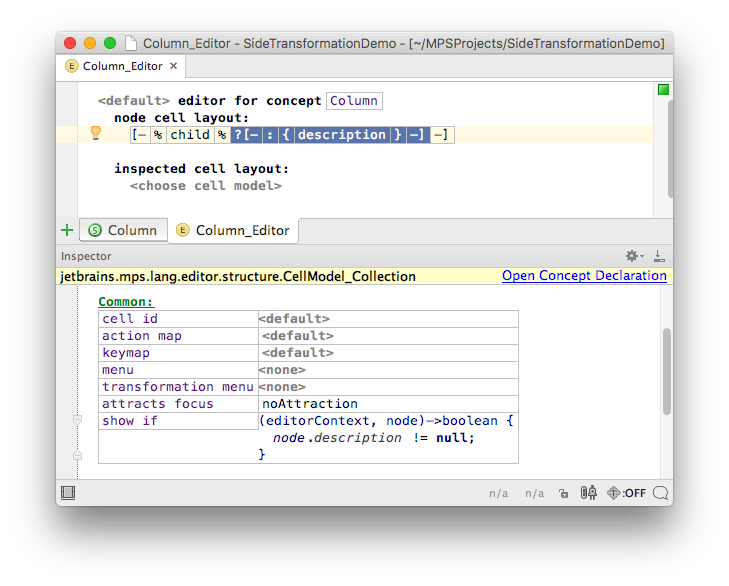
Task: Click the <choose cell model> placeholder
Action: pyautogui.click(x=205, y=186)
